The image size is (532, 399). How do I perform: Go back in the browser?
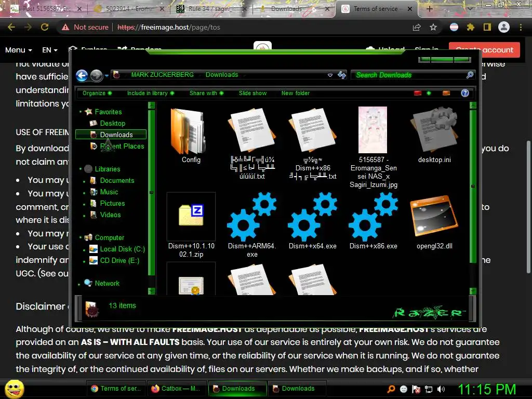[11, 27]
